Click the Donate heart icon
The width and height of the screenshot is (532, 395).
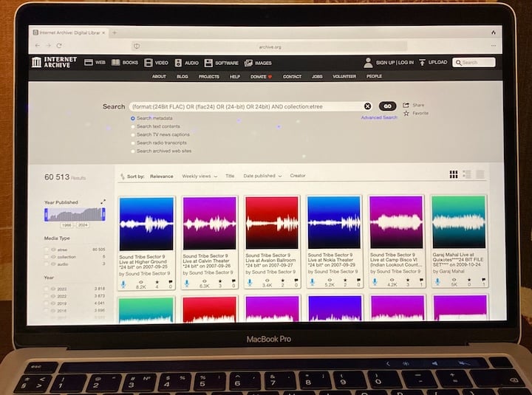270,77
